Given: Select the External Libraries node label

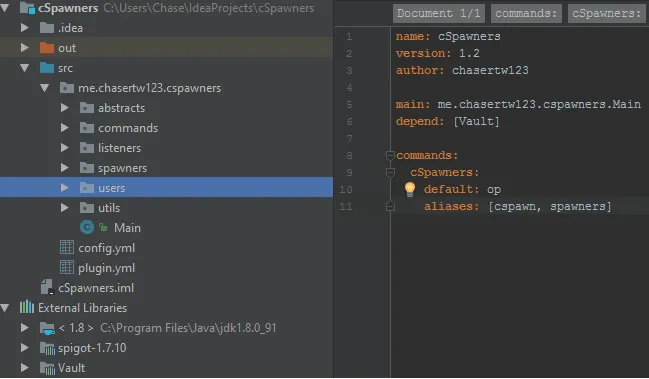Looking at the screenshot, I should tap(82, 307).
